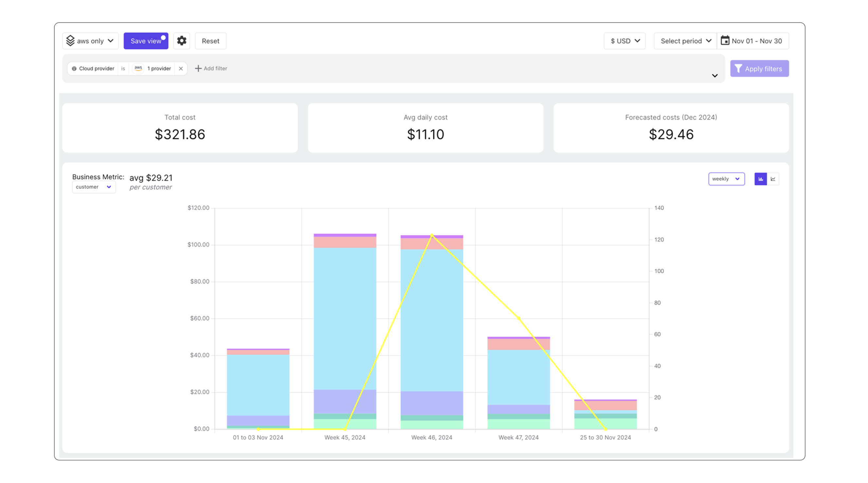868x483 pixels.
Task: Switch to line chart view icon
Action: [x=773, y=179]
